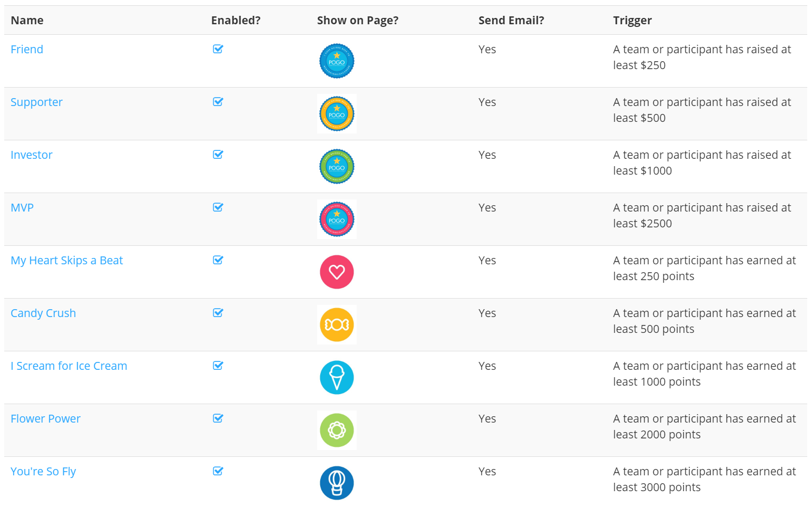Click the ice cream cone badge icon

337,377
